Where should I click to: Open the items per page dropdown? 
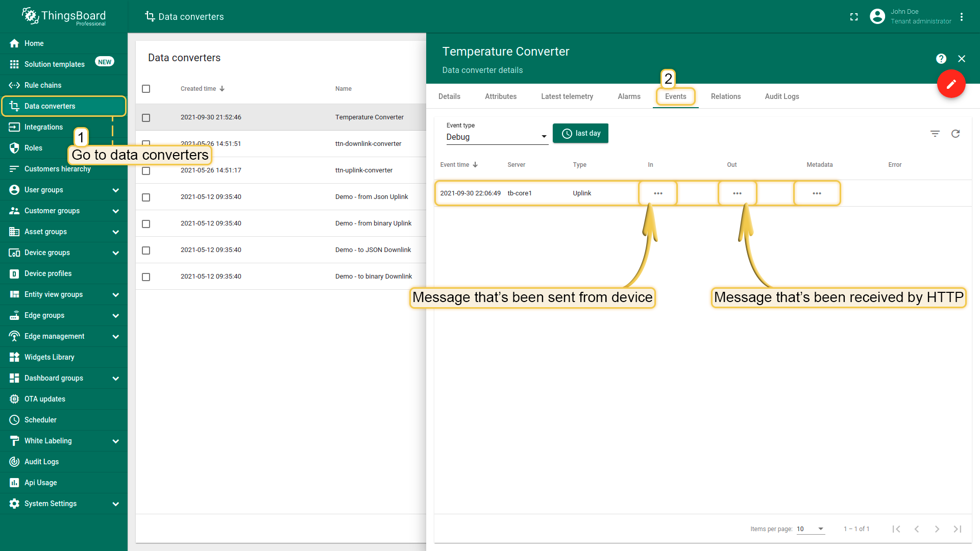tap(811, 529)
